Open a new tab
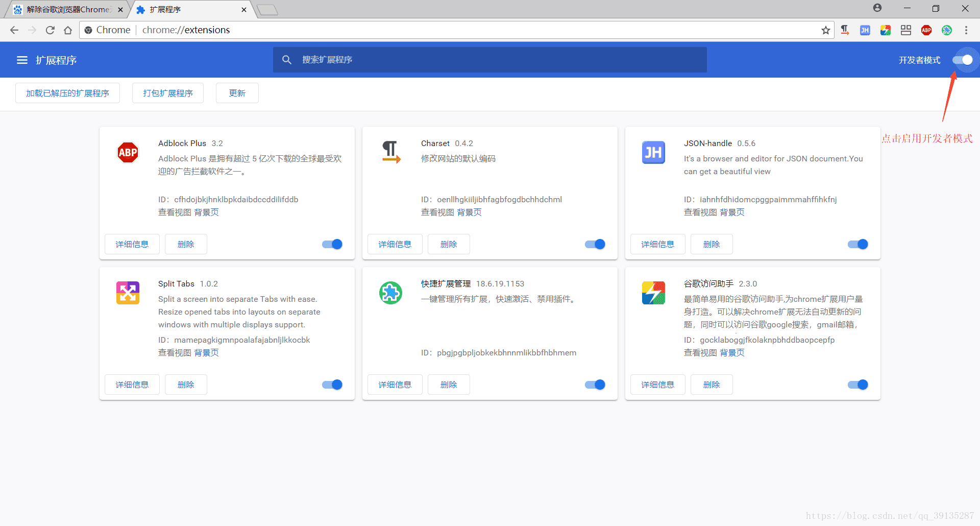 click(x=267, y=10)
